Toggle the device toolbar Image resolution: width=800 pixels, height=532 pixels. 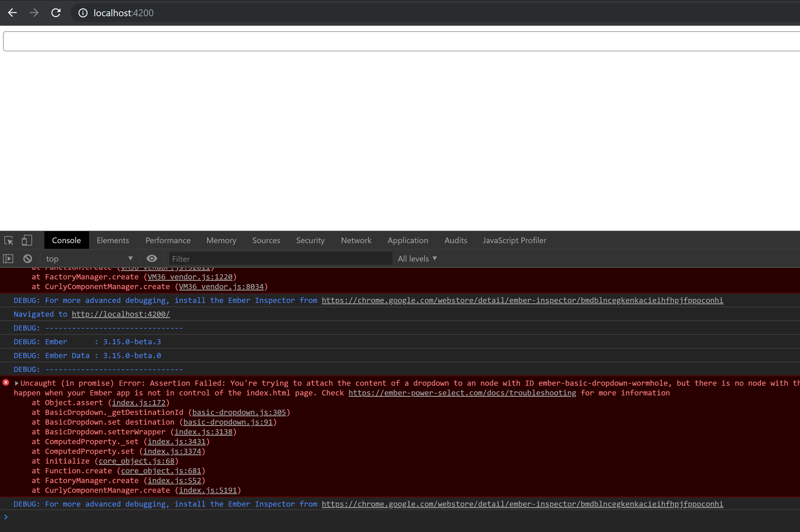pyautogui.click(x=27, y=240)
